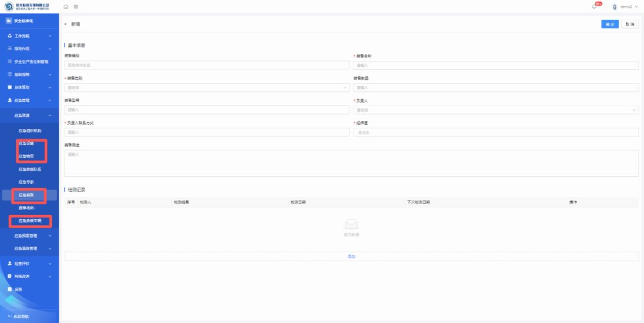Image resolution: width=644 pixels, height=323 pixels.
Task: Click the back arrow beside 新增
Action: click(66, 24)
